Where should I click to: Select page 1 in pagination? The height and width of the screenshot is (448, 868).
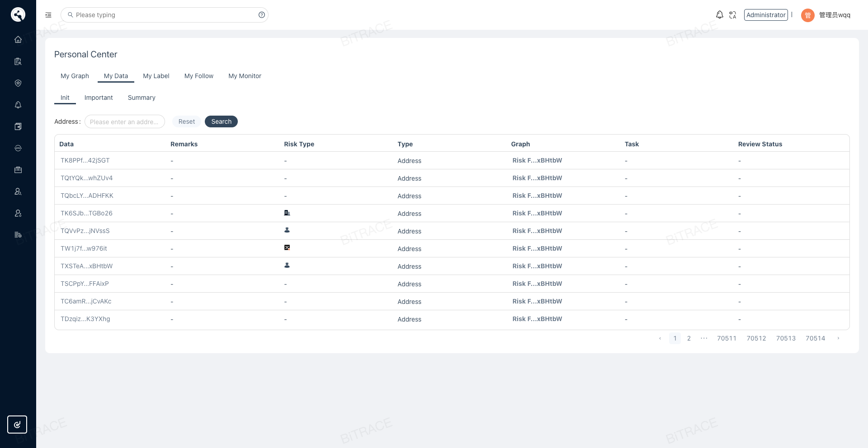pos(675,338)
